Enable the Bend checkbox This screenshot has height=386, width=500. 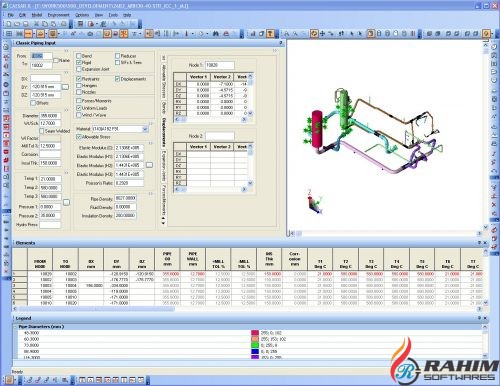tap(79, 56)
